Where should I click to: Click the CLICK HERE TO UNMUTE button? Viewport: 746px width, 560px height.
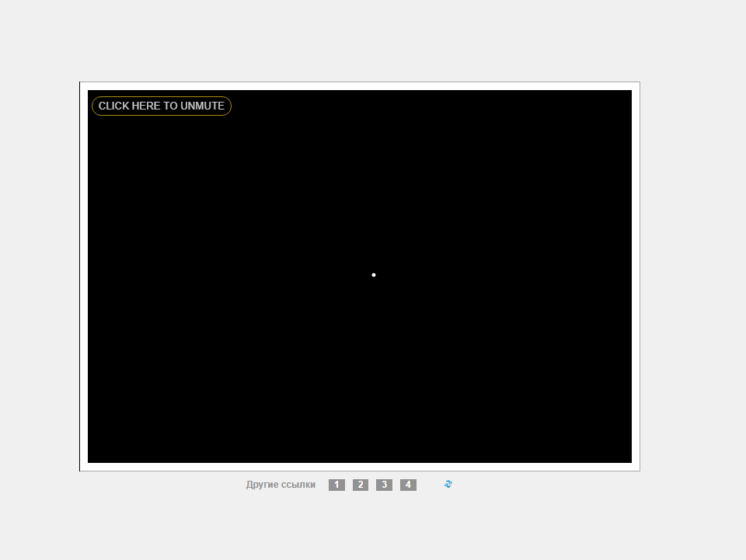[162, 106]
